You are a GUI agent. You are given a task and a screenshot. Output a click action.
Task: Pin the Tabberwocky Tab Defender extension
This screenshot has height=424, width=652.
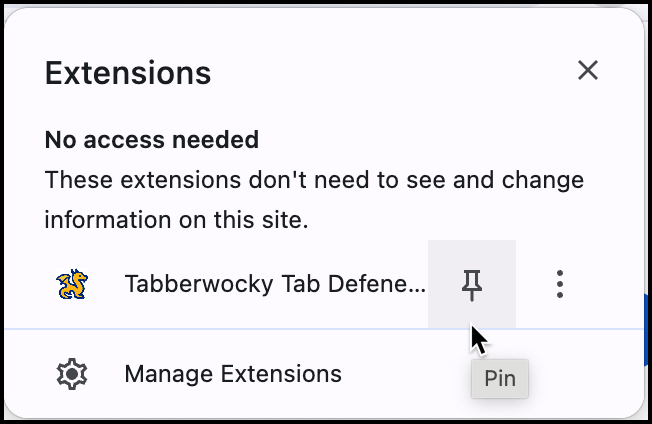point(472,285)
